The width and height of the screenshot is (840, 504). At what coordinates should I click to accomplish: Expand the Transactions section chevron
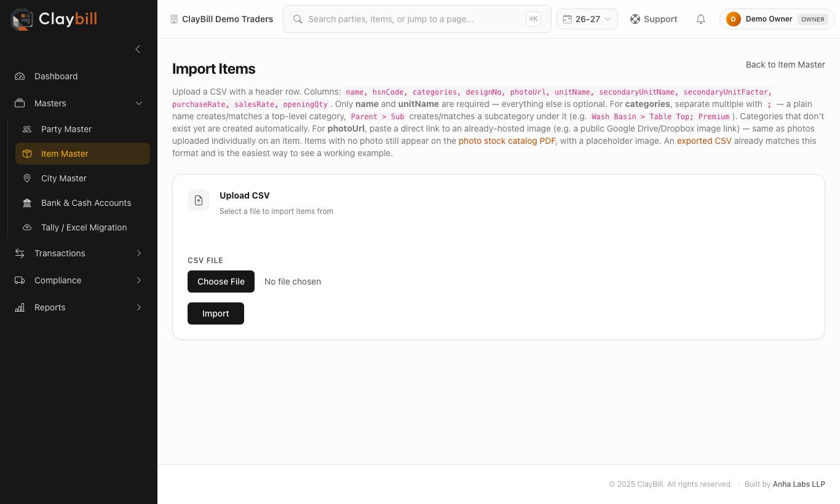[x=139, y=253]
